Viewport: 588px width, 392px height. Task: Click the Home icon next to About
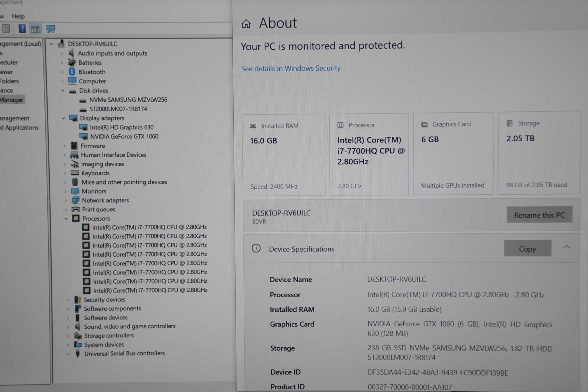tap(246, 24)
